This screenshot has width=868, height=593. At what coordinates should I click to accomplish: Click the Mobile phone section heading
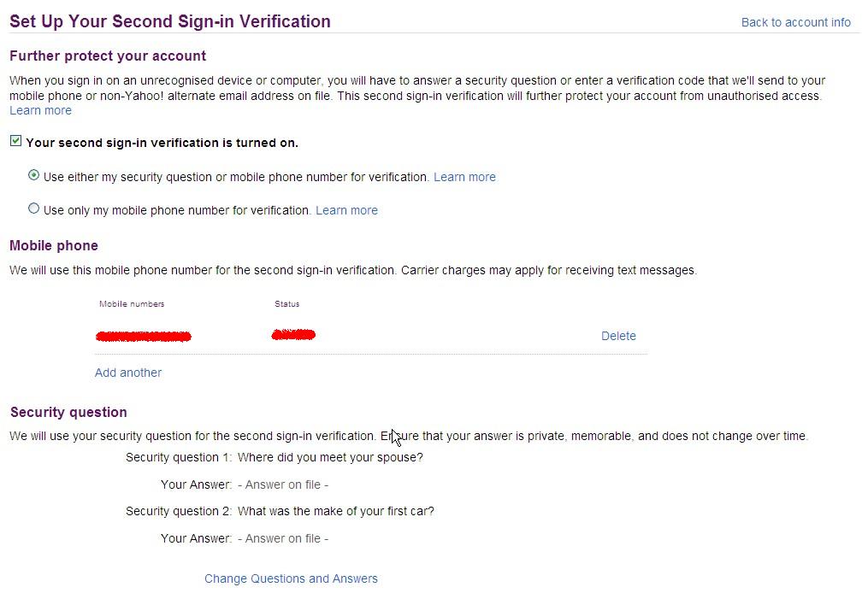[x=54, y=245]
